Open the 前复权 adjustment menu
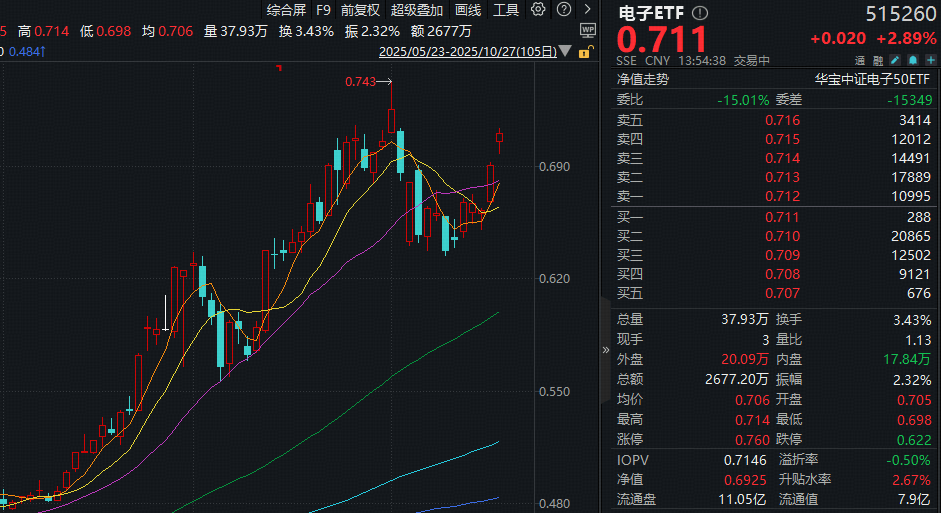The image size is (941, 513). pos(360,10)
